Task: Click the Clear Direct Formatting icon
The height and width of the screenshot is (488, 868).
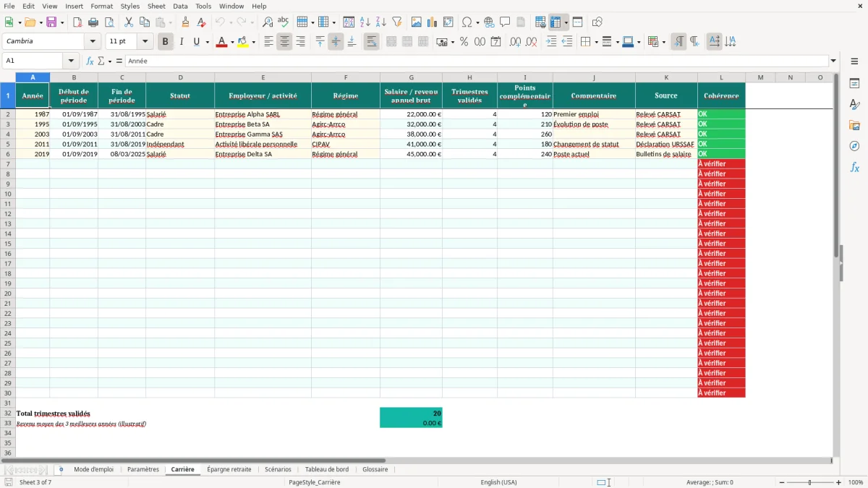Action: [x=201, y=22]
